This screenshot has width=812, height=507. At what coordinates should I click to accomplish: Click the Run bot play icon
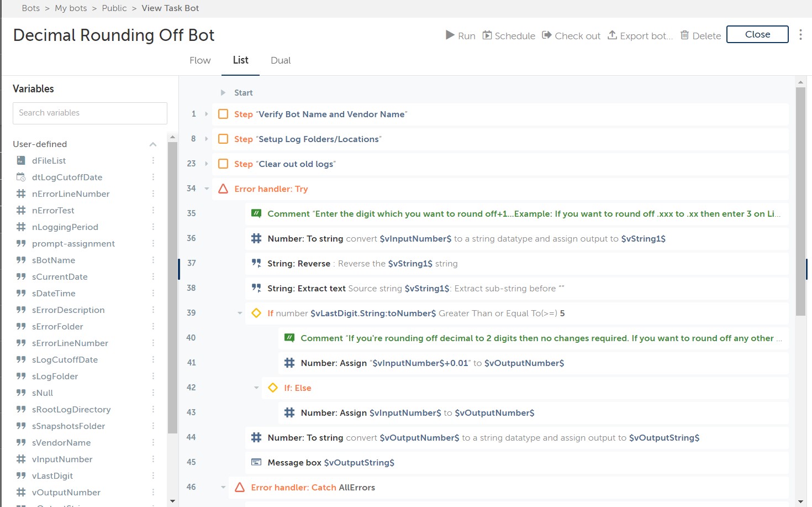[x=450, y=35]
